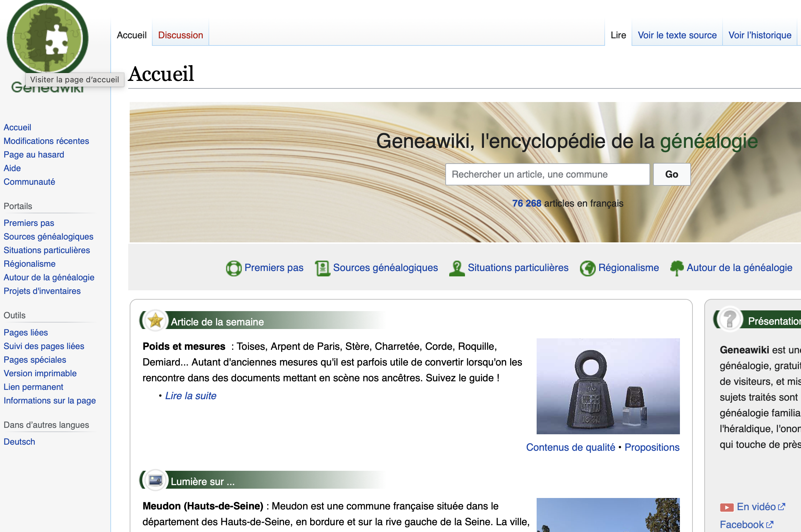The image size is (801, 532).
Task: Open the Accueil tab
Action: pyautogui.click(x=132, y=35)
